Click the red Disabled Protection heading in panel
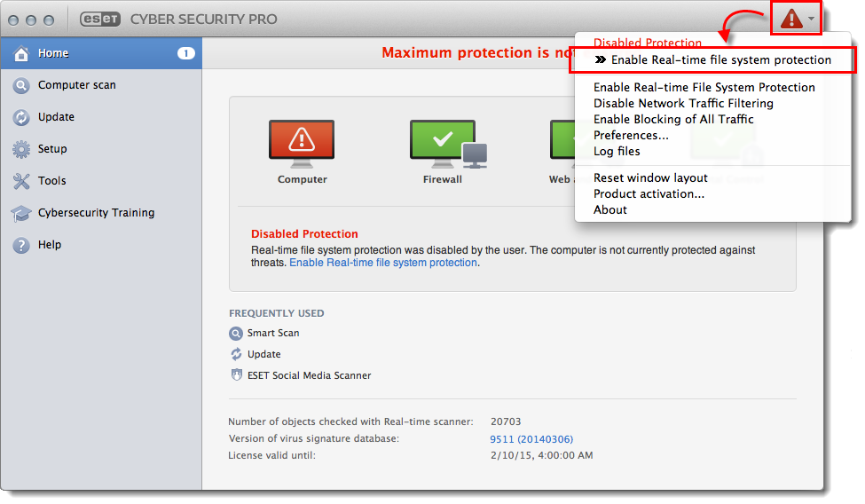 pyautogui.click(x=304, y=234)
